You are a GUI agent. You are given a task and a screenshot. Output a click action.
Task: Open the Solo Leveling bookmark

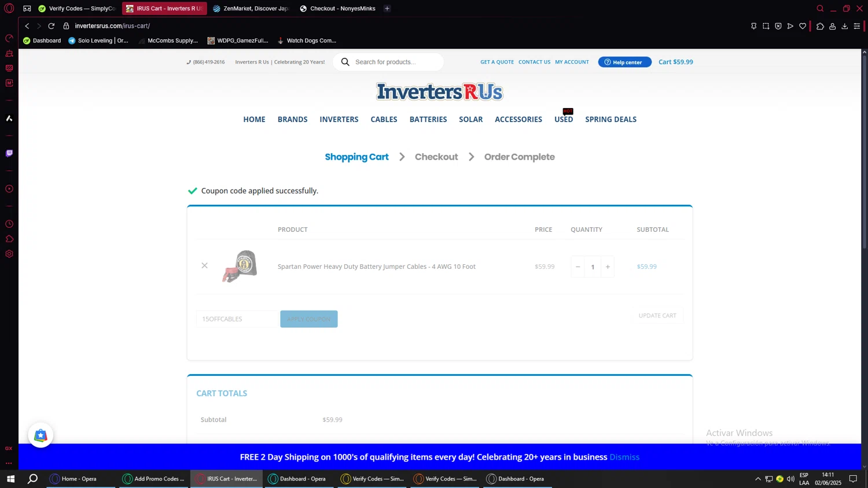(x=98, y=40)
